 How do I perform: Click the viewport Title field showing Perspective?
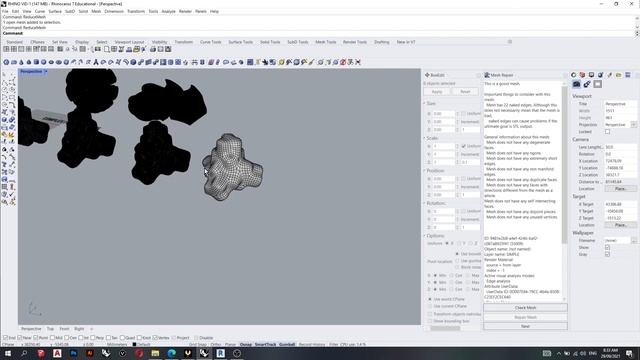620,104
